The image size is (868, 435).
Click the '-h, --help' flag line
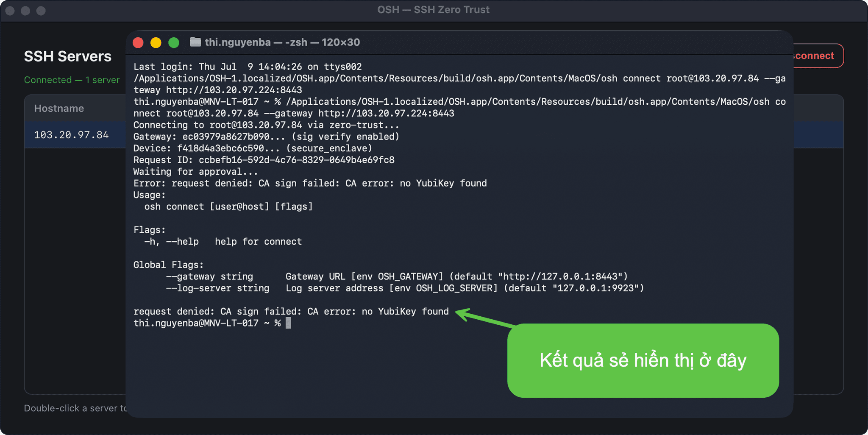(223, 241)
